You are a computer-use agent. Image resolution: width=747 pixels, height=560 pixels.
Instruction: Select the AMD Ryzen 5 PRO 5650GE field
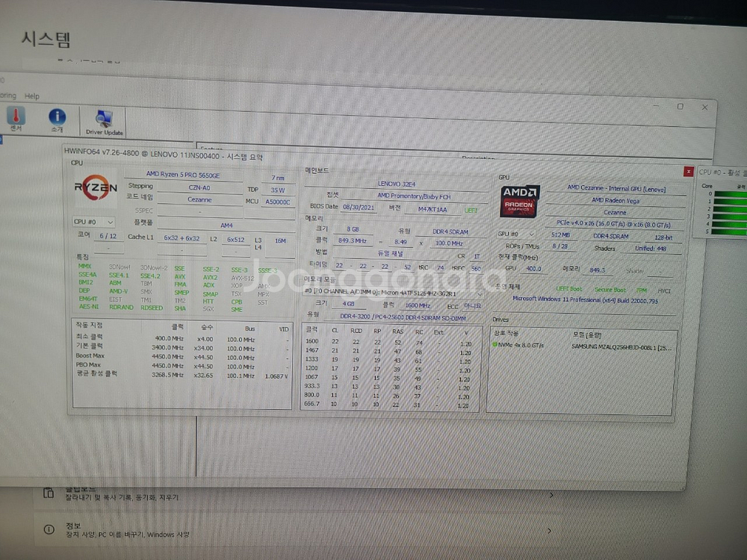(x=183, y=175)
